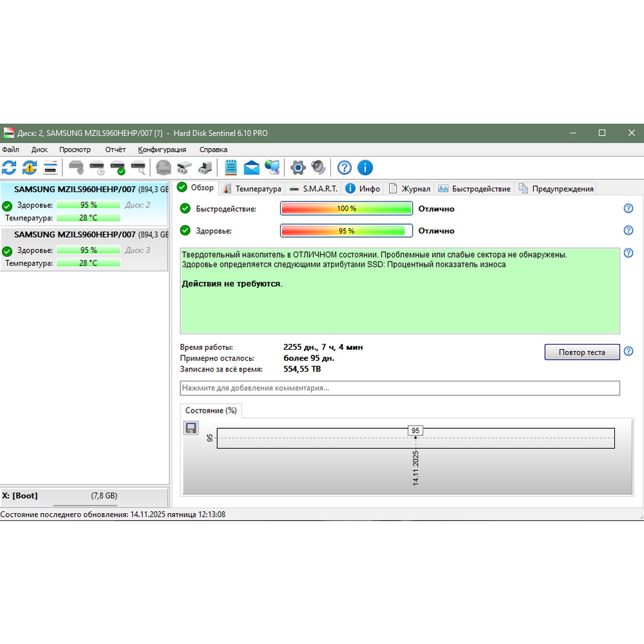Click the 95 data point on graph
Image resolution: width=644 pixels, height=644 pixels.
tap(415, 438)
